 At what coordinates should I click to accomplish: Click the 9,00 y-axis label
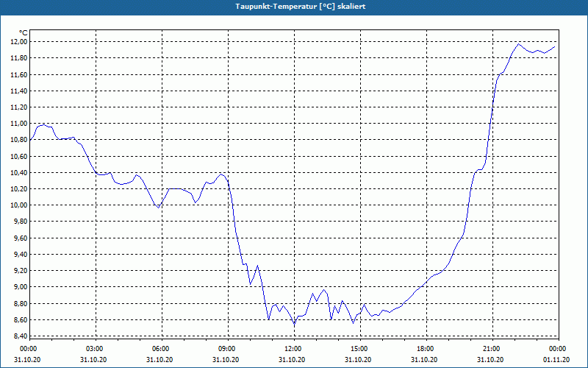[x=22, y=287]
